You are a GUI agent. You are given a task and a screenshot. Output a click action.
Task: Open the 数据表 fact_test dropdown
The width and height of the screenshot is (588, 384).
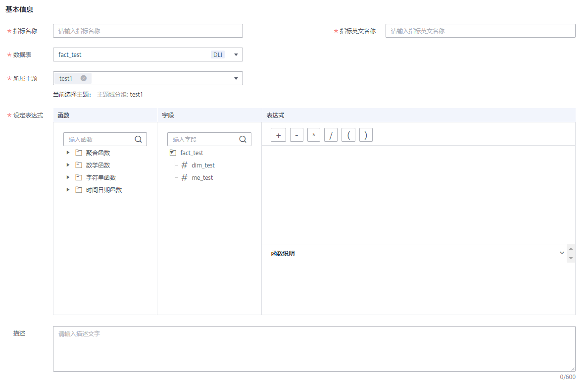236,55
